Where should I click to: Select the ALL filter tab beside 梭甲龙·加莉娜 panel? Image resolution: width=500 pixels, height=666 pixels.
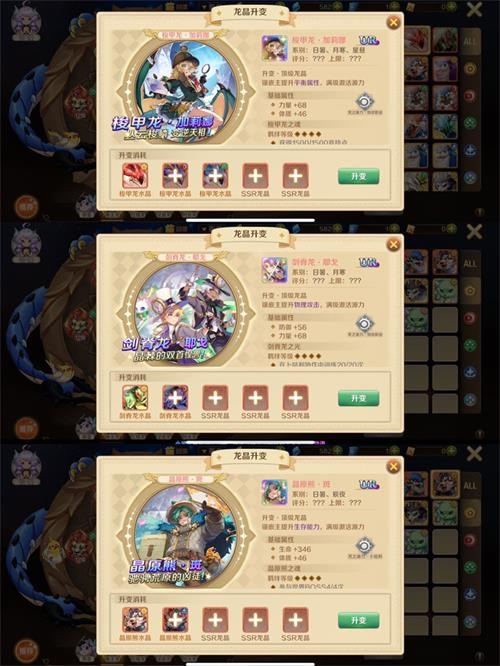tap(470, 42)
